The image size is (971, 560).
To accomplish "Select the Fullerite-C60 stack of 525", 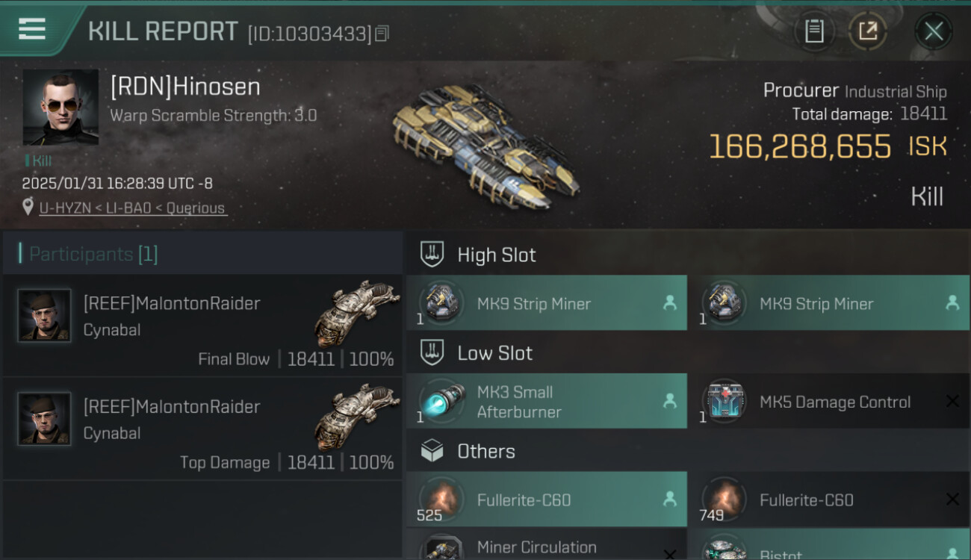I will [x=547, y=500].
